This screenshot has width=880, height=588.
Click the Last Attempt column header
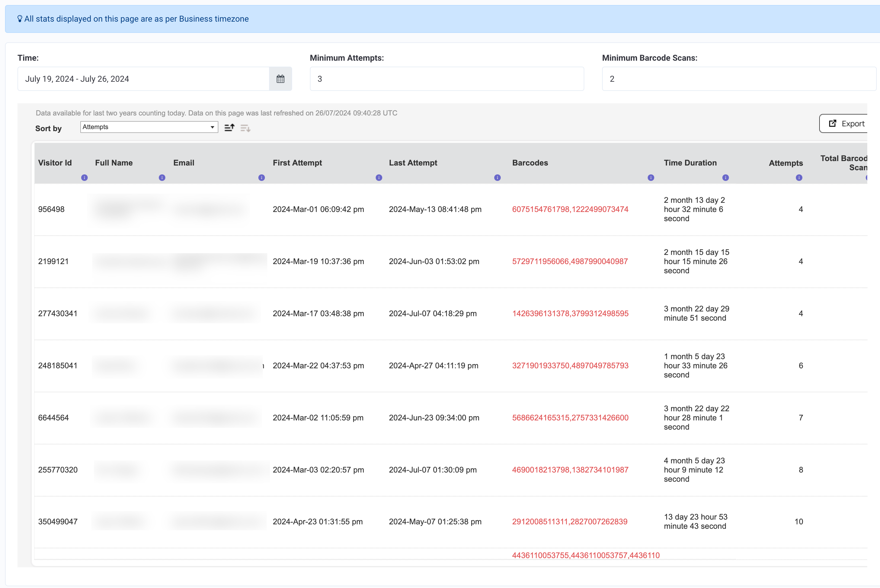click(413, 163)
